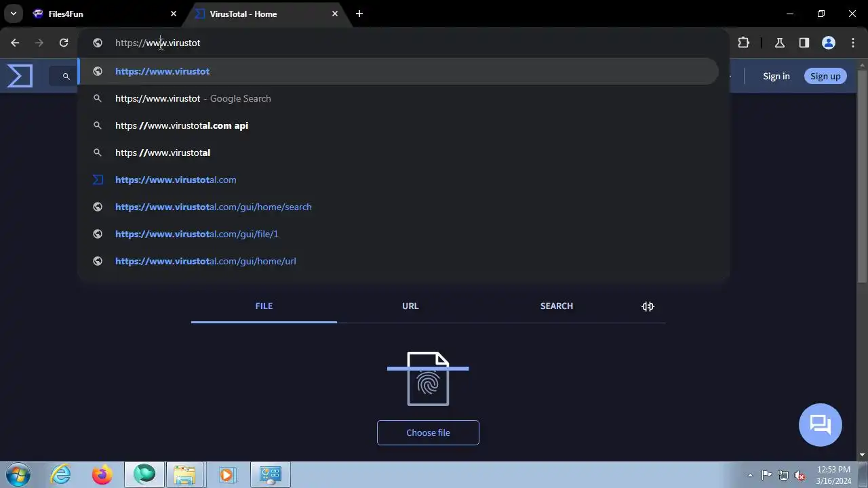
Task: Open Windows Explorer from the taskbar
Action: tap(184, 474)
